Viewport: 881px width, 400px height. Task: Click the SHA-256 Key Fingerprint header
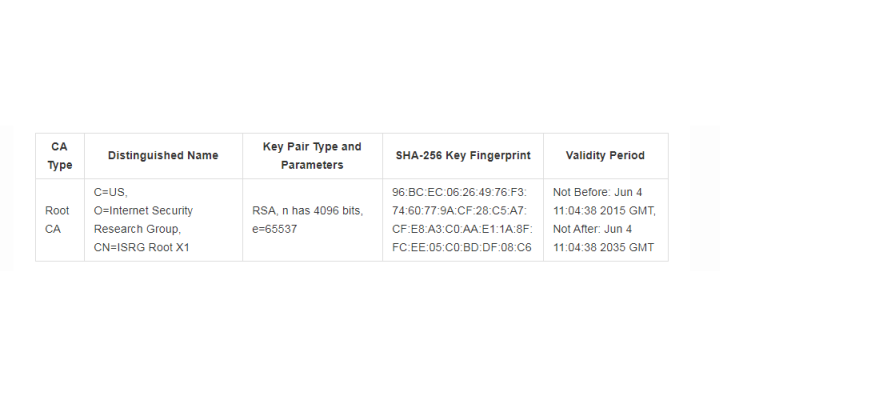tap(463, 156)
